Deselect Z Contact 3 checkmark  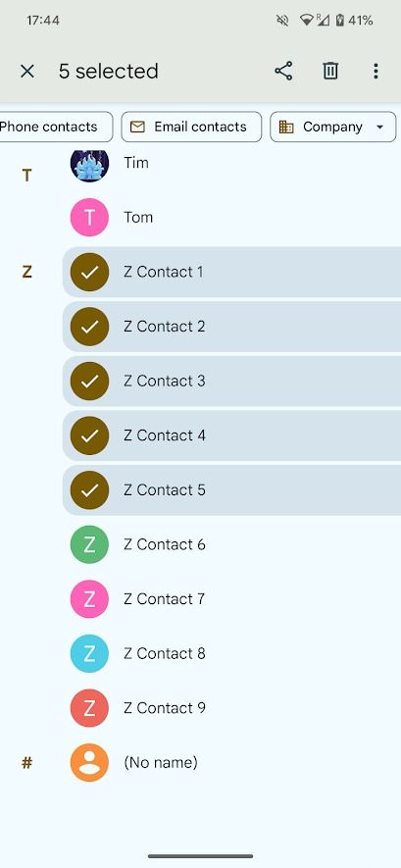coord(89,381)
